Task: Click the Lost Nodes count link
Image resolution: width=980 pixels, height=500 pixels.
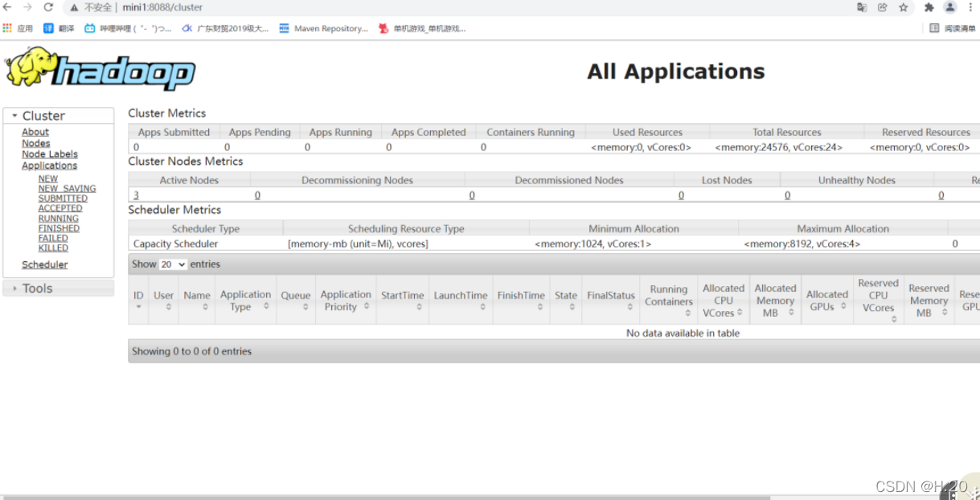Action: pyautogui.click(x=681, y=195)
